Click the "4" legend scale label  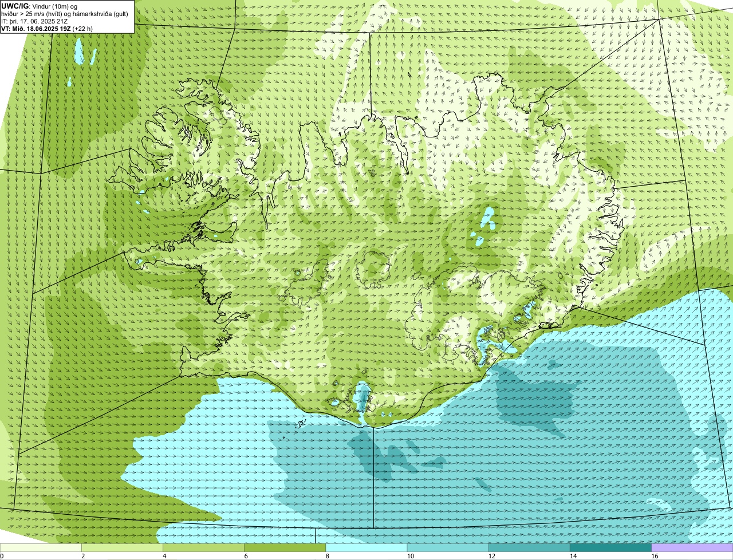tap(164, 556)
